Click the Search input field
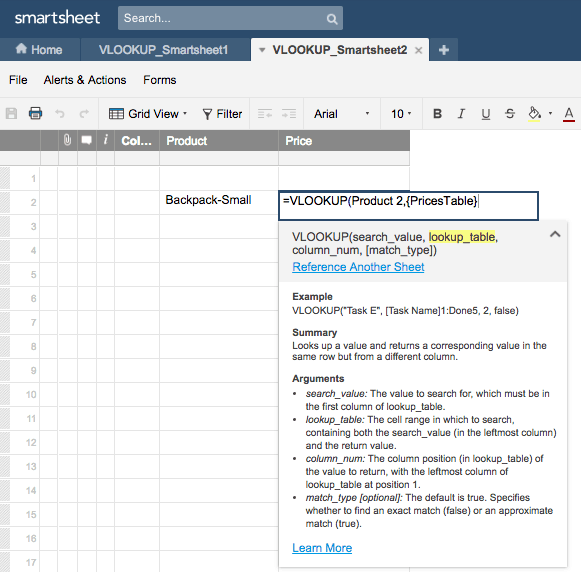This screenshot has height=572, width=581. (x=230, y=18)
